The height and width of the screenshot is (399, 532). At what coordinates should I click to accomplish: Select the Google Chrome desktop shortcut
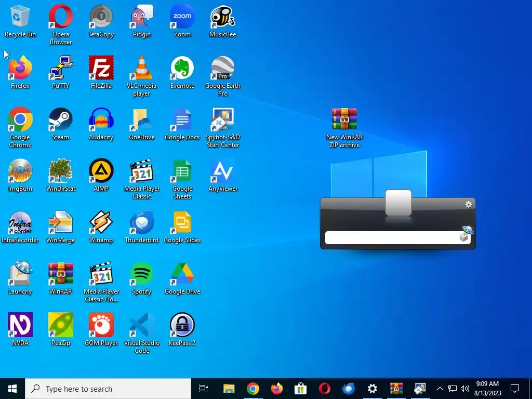[x=20, y=128]
